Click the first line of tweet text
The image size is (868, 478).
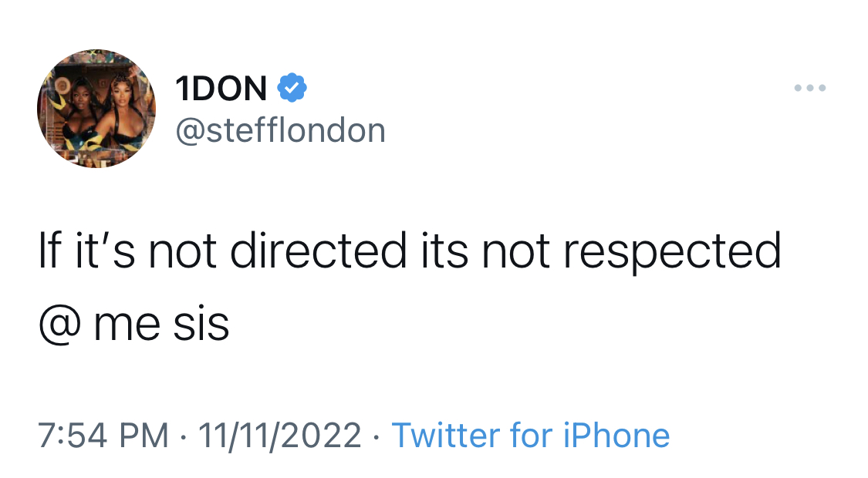pyautogui.click(x=410, y=252)
